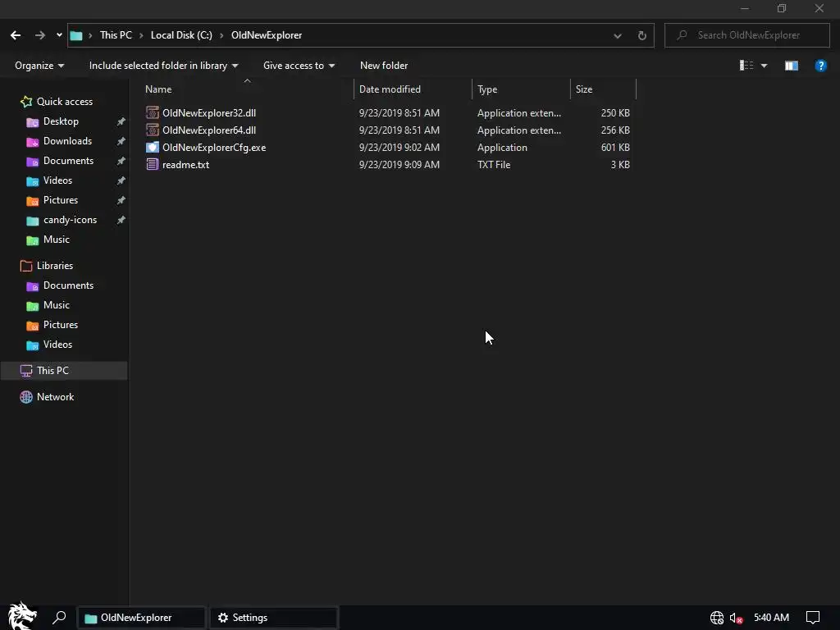Navigate to Local Disk (C:) breadcrumb
The width and height of the screenshot is (840, 630).
(181, 35)
